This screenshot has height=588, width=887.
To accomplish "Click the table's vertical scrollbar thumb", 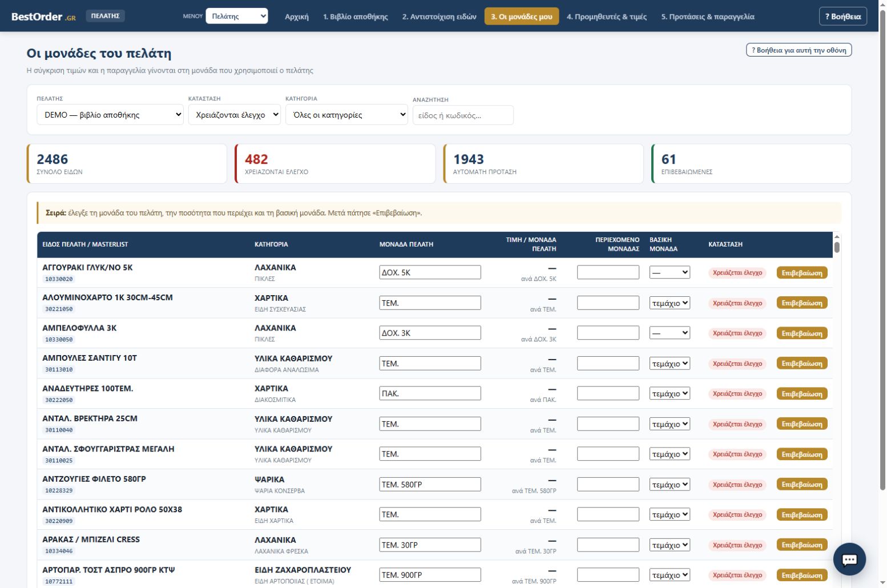I will coord(837,247).
